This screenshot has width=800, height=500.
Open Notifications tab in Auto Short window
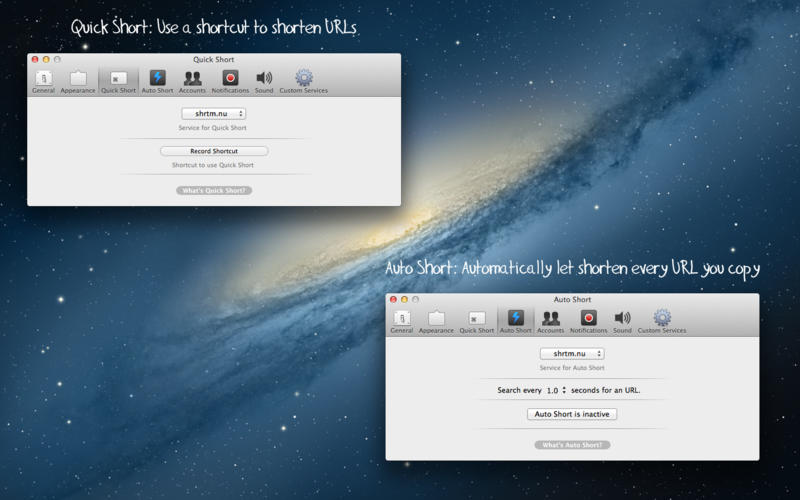[x=588, y=322]
